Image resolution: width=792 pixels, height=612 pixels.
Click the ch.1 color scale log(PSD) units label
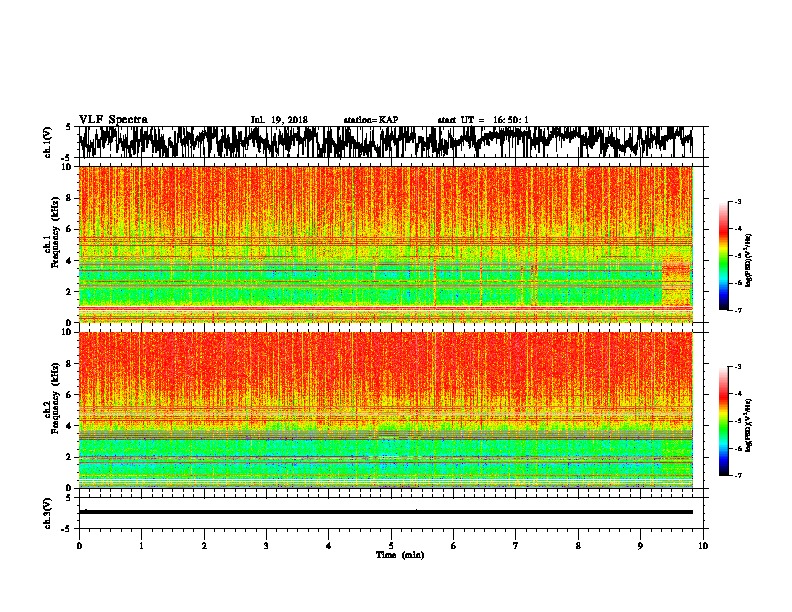coord(749,261)
